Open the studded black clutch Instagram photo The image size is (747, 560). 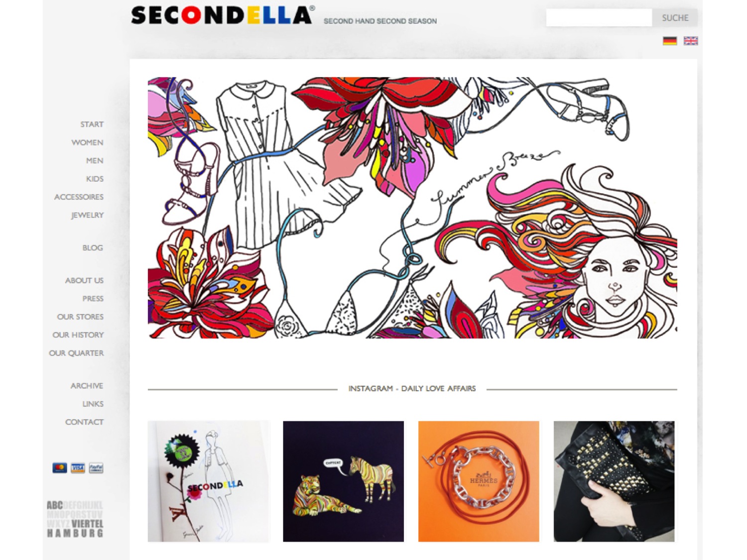(614, 481)
